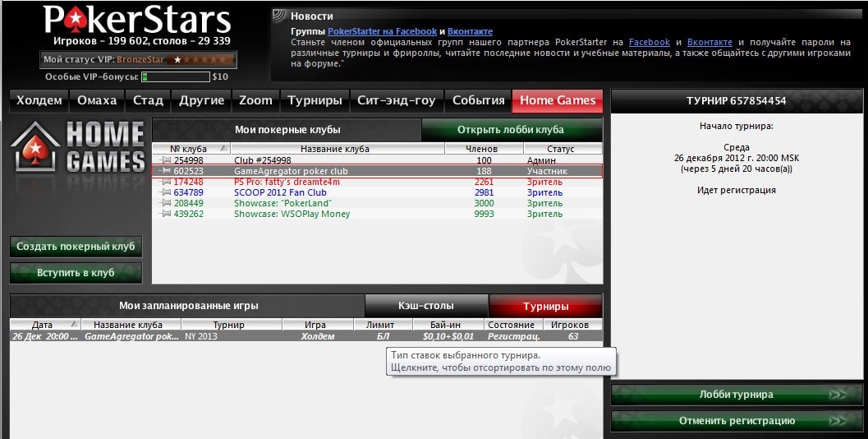Click the Открыть лобби клуба button

[x=512, y=130]
